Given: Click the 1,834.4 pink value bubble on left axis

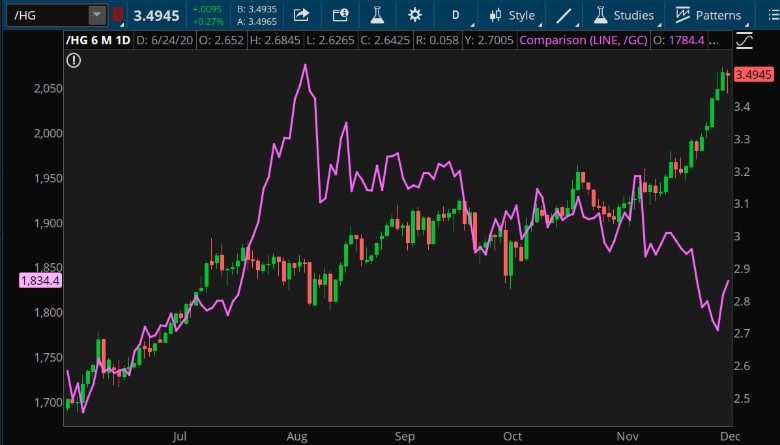Looking at the screenshot, I should [40, 280].
